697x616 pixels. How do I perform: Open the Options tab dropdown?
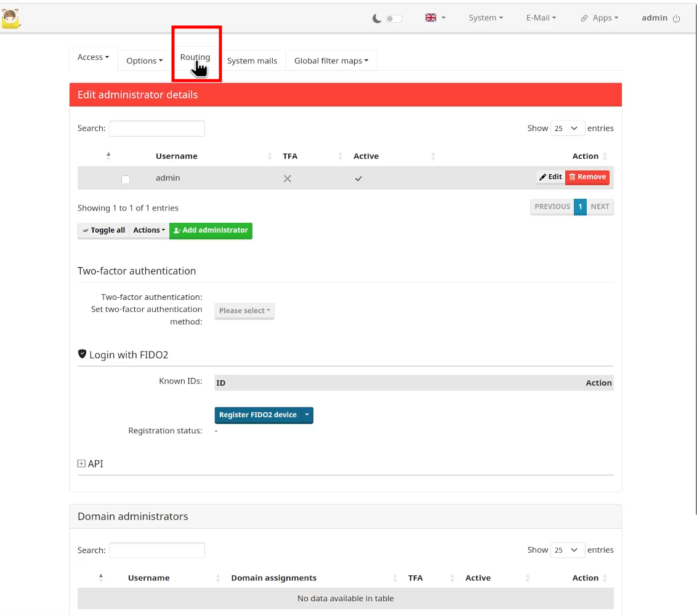[x=145, y=61]
